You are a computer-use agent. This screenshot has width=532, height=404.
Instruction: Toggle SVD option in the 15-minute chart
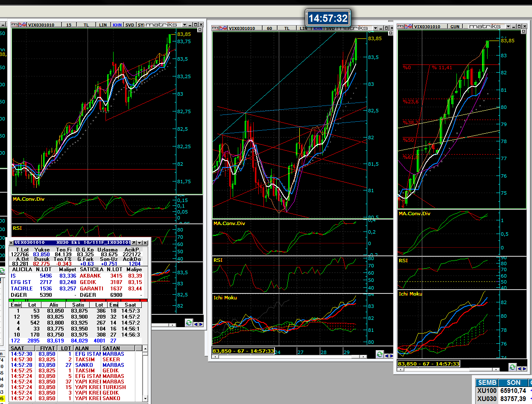[x=130, y=25]
